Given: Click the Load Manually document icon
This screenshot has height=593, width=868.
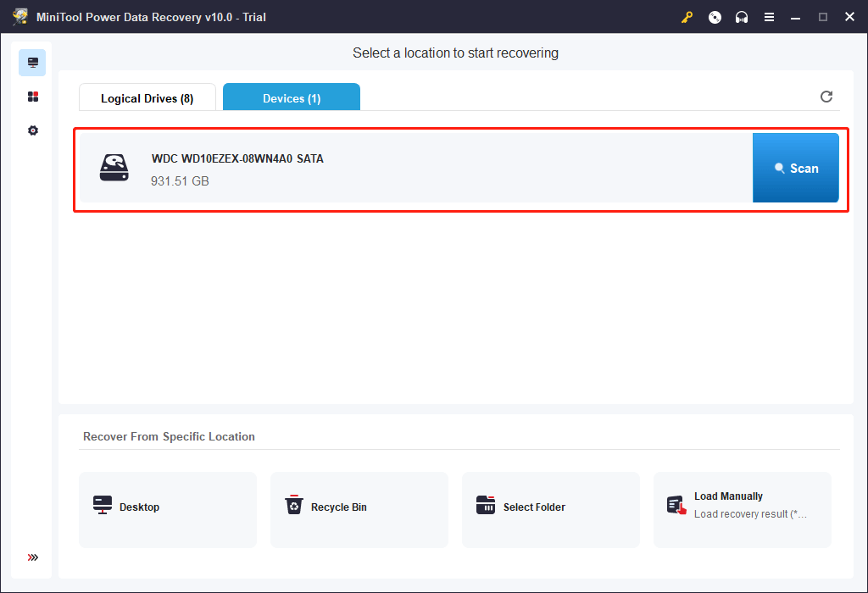Looking at the screenshot, I should coord(676,505).
